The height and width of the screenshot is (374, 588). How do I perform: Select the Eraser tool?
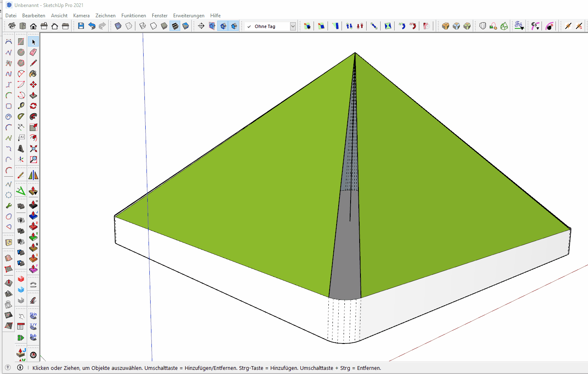[33, 52]
